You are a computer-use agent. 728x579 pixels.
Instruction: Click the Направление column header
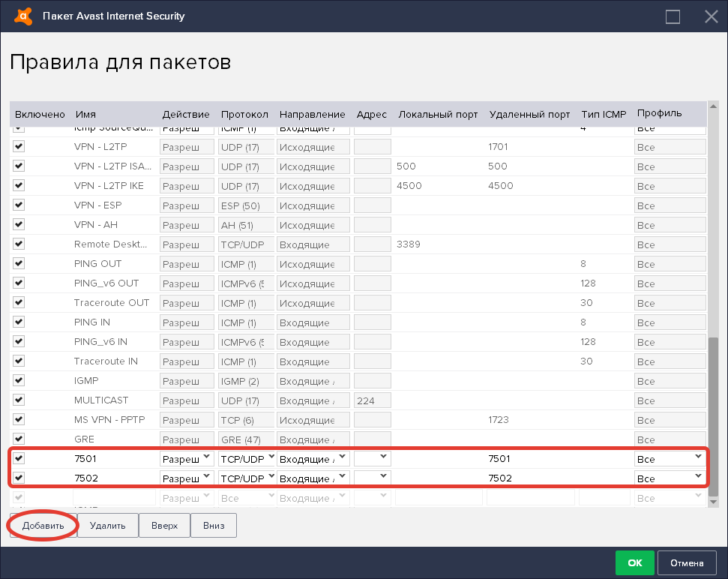[313, 114]
